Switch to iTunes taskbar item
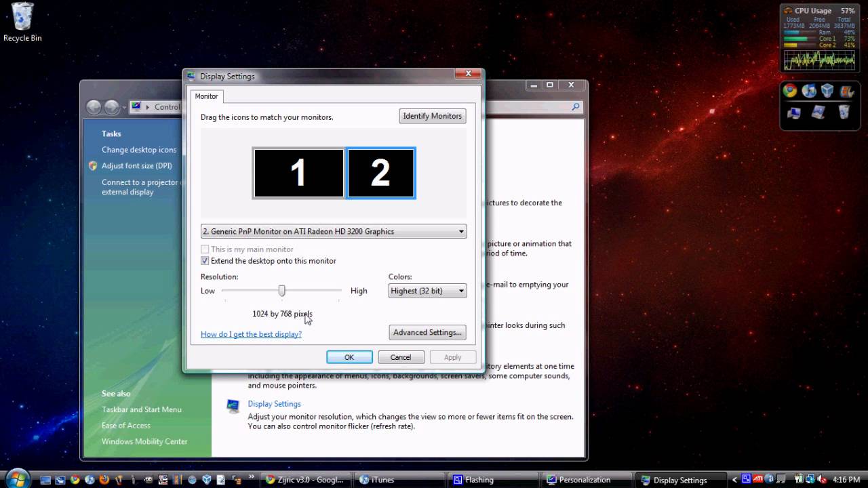This screenshot has height=488, width=868. (x=401, y=480)
